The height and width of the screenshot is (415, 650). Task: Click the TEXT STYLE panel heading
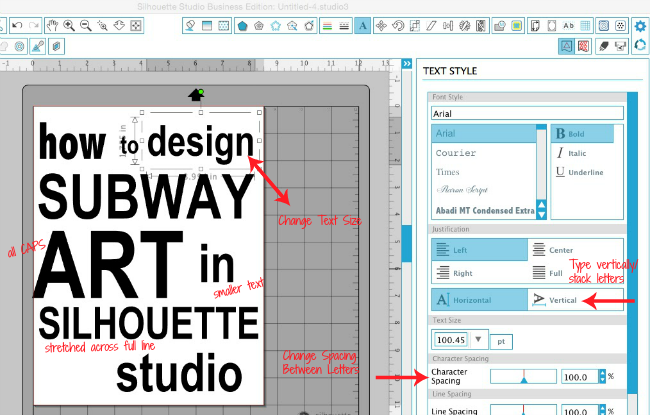450,71
